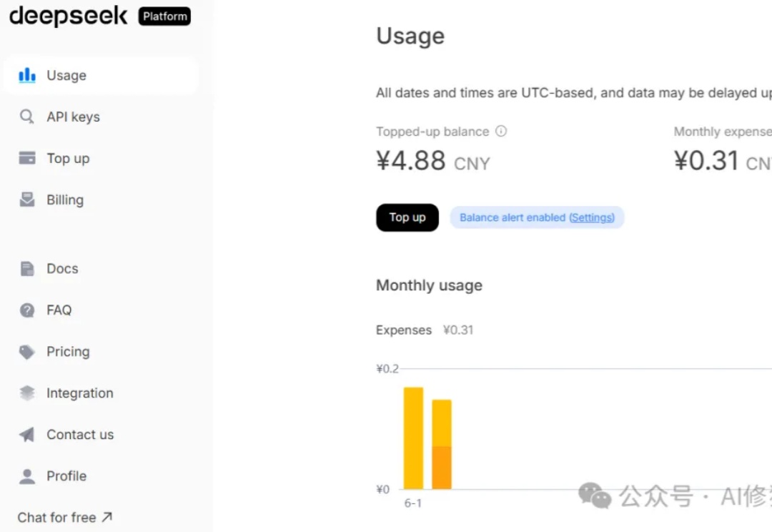
Task: Click the Chat for free link
Action: pos(64,517)
